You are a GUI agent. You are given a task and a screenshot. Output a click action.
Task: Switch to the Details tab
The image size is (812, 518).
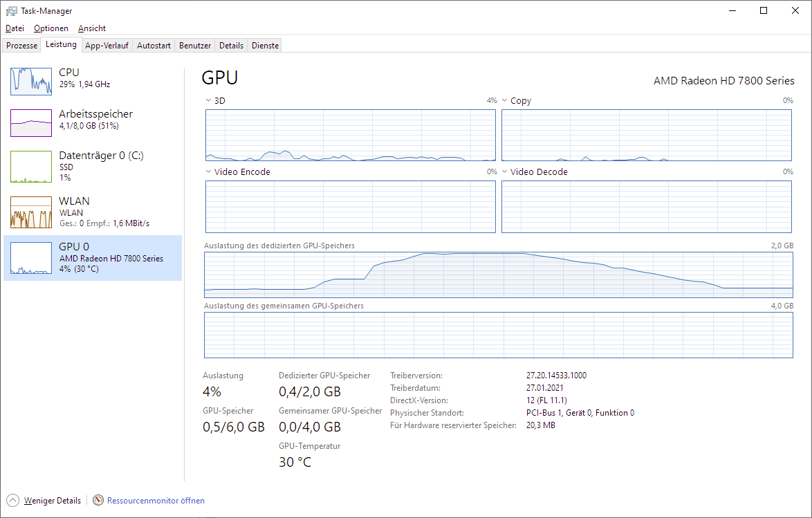pyautogui.click(x=231, y=46)
